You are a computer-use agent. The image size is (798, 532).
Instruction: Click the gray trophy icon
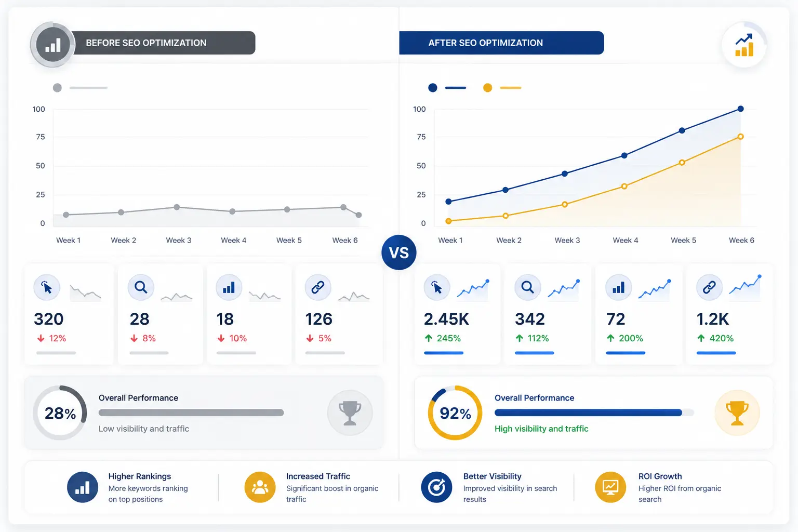coord(350,413)
